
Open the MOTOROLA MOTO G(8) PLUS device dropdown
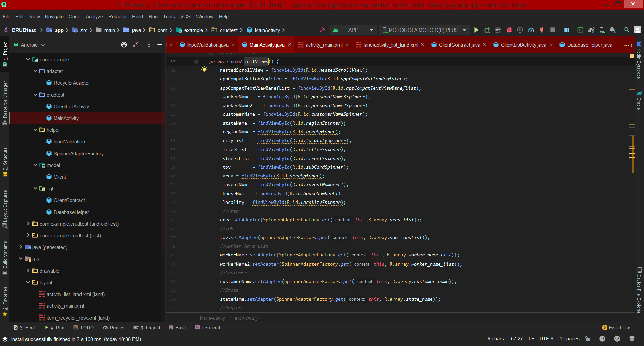pos(424,30)
